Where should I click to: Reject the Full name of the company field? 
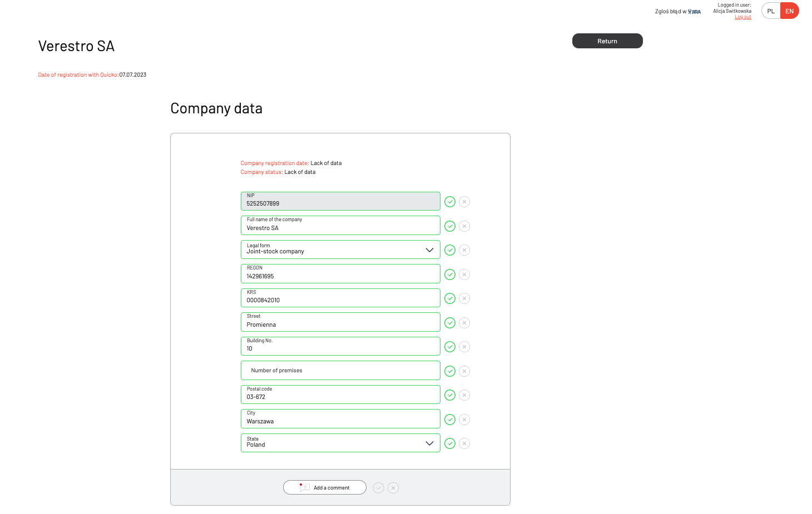point(464,226)
